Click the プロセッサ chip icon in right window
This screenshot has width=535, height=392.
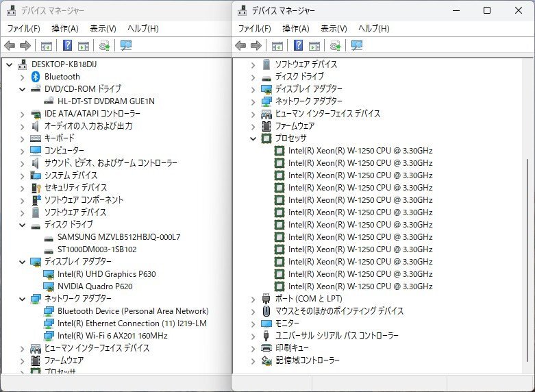click(x=266, y=138)
